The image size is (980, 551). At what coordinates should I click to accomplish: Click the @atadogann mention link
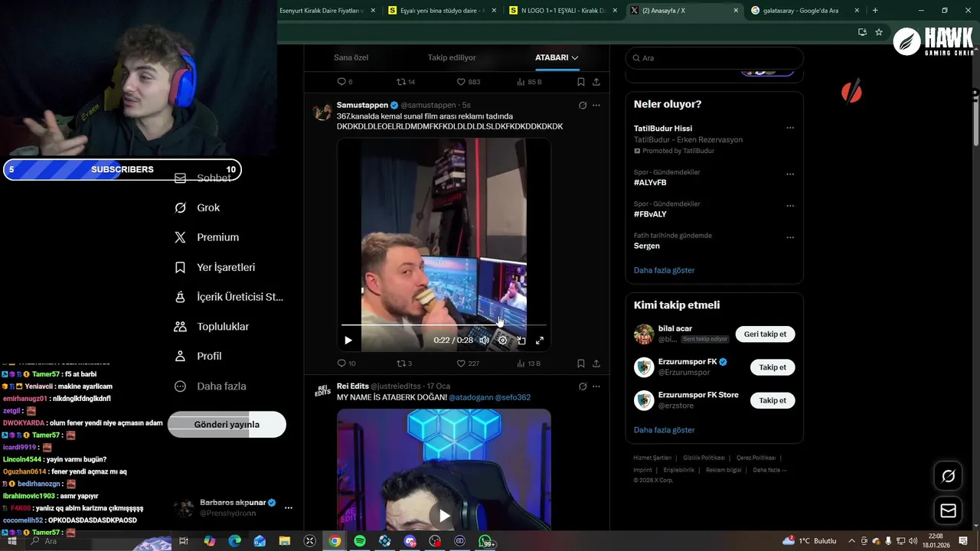471,397
